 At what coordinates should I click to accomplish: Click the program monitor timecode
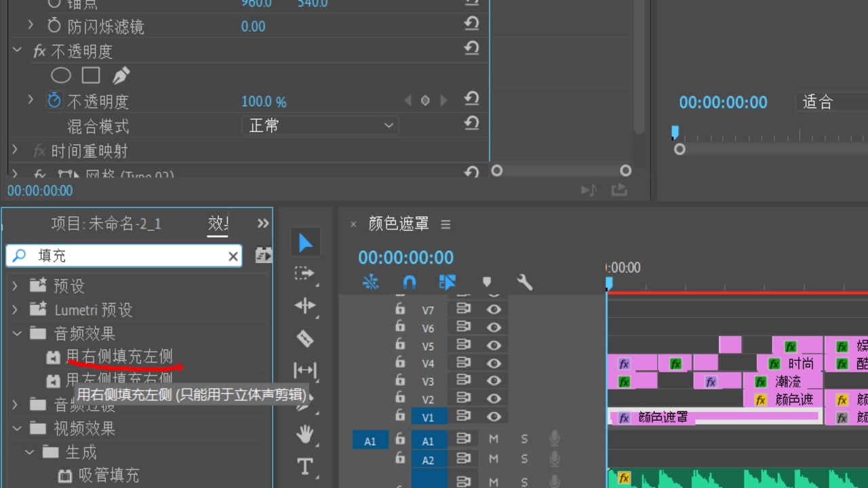tap(723, 102)
